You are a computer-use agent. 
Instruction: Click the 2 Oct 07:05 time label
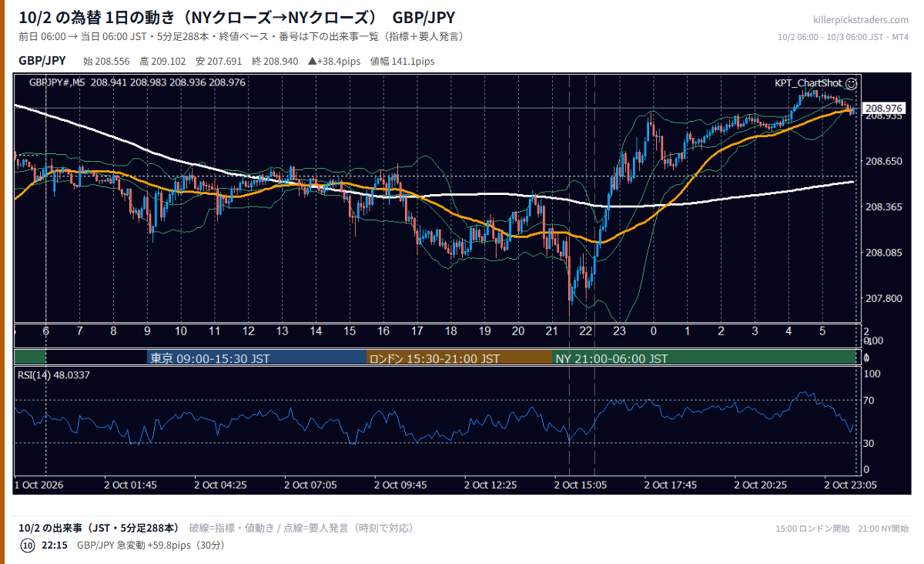point(311,485)
